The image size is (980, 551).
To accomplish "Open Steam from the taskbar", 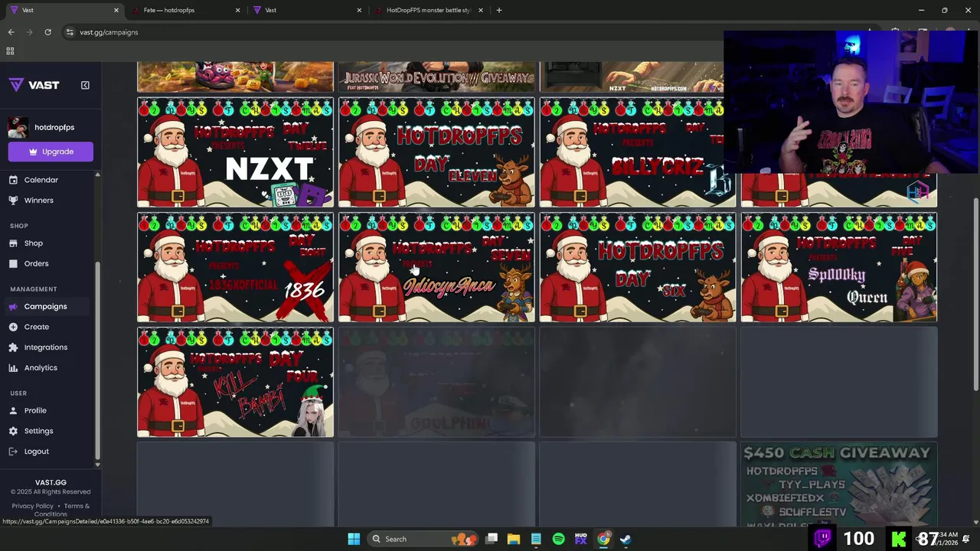I will click(626, 539).
